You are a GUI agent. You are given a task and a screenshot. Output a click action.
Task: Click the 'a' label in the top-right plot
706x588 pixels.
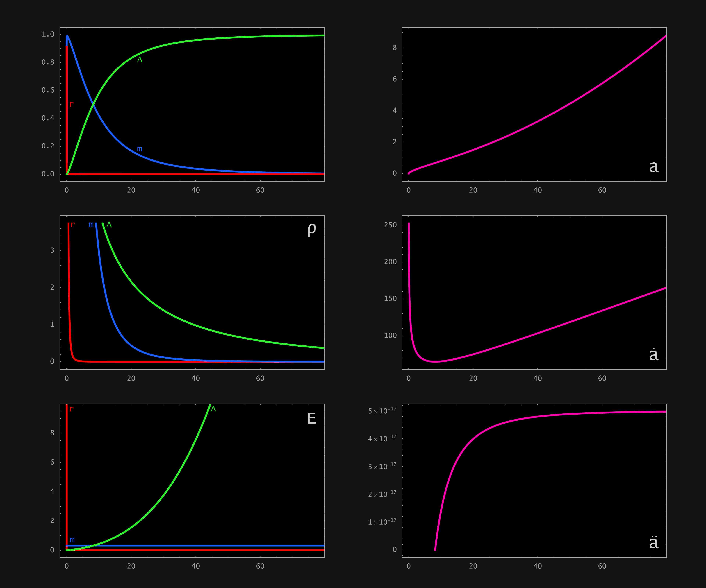[x=654, y=167]
